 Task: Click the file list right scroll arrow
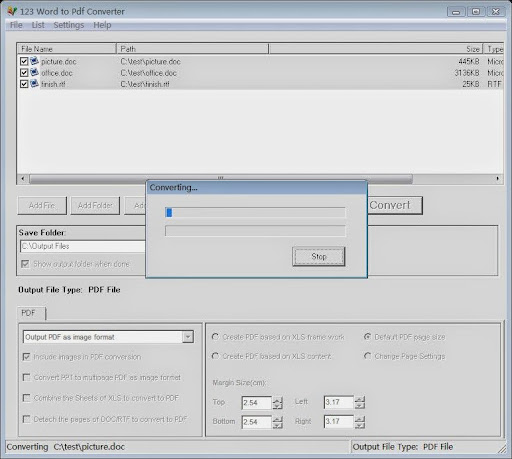point(497,179)
